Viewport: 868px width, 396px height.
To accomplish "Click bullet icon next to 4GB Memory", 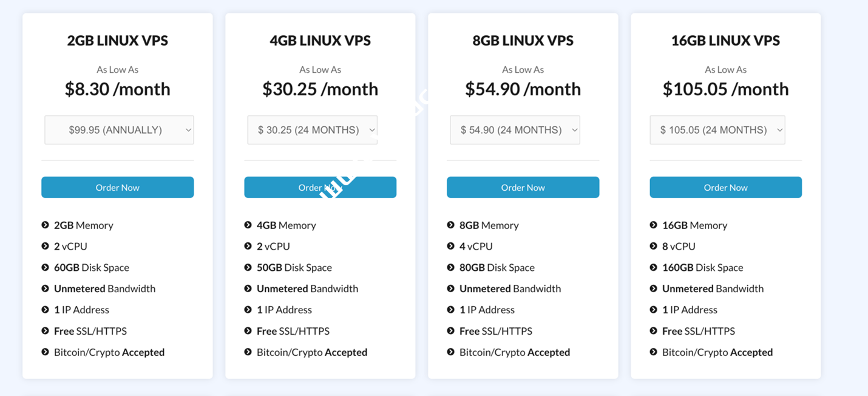I will (248, 225).
